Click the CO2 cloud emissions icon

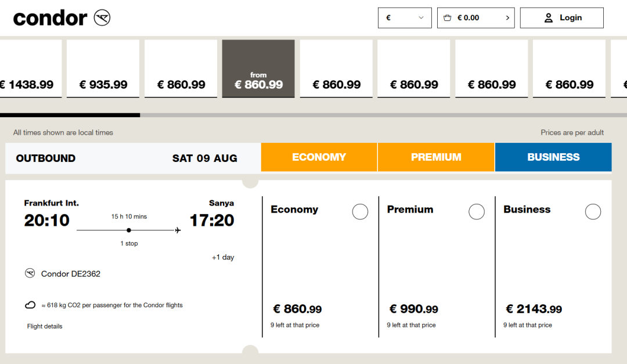[x=30, y=305]
